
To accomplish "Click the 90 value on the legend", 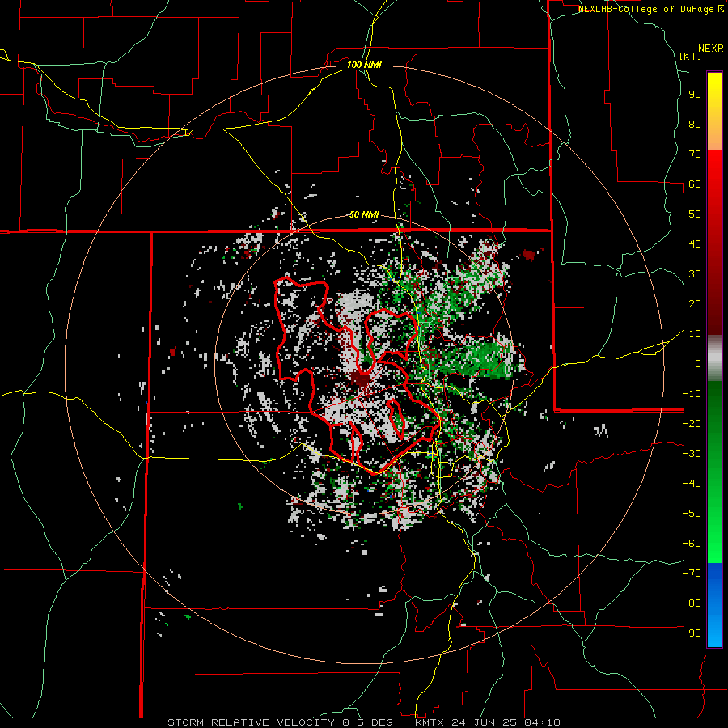I will (x=695, y=95).
